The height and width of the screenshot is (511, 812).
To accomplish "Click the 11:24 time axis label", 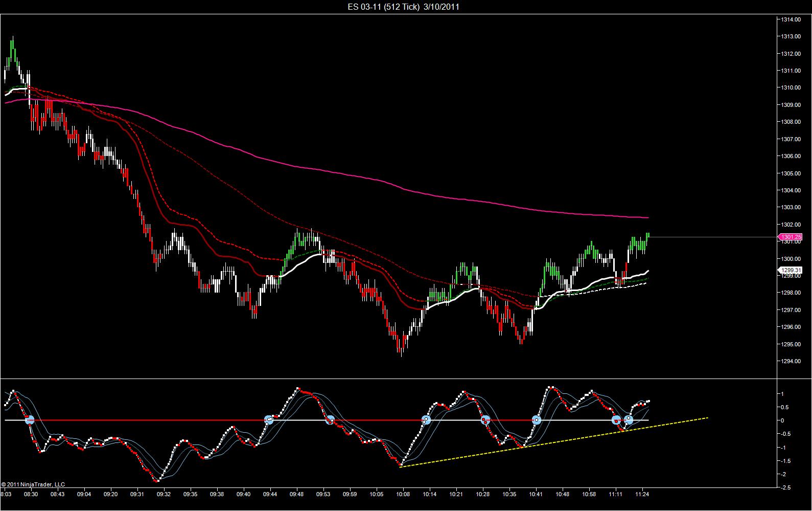I will (642, 495).
